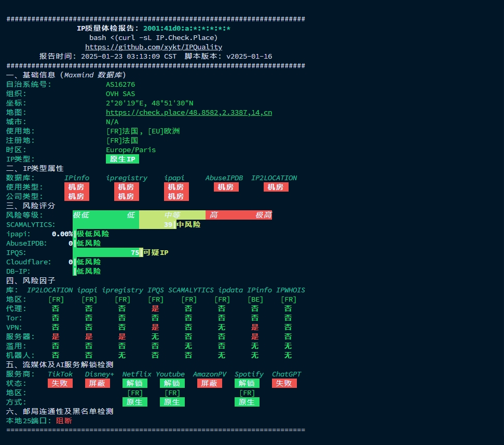The height and width of the screenshot is (445, 504).
Task: Click the 中等 risk level segment
Action: click(172, 215)
